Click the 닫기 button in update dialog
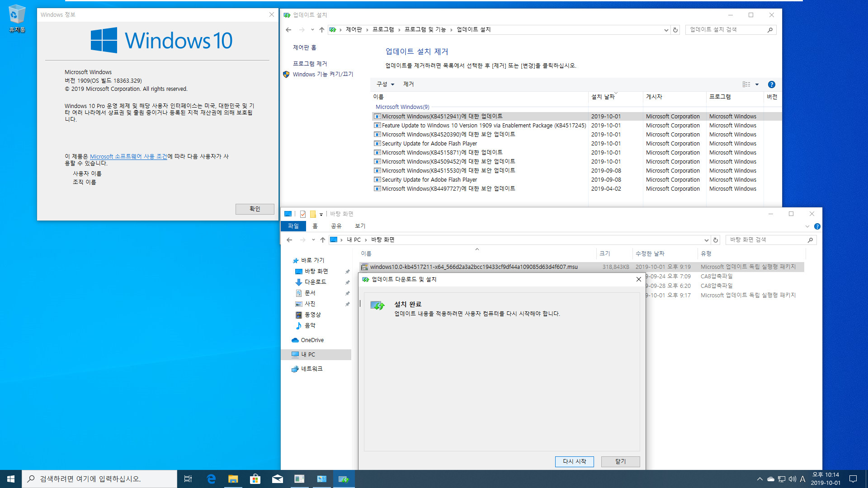The image size is (868, 488). click(620, 461)
